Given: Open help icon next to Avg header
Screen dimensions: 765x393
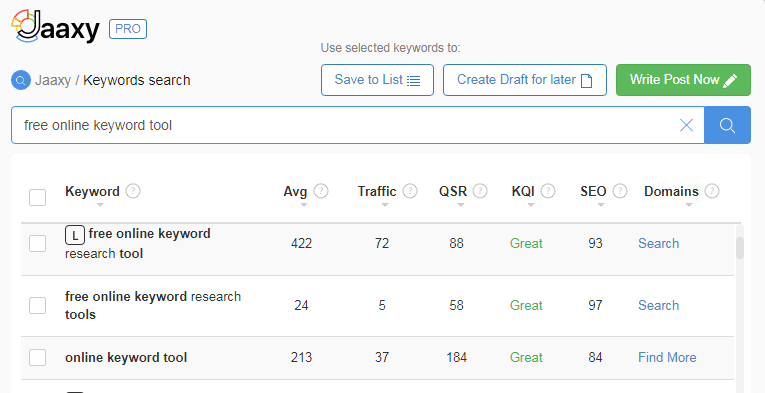Looking at the screenshot, I should [x=321, y=191].
